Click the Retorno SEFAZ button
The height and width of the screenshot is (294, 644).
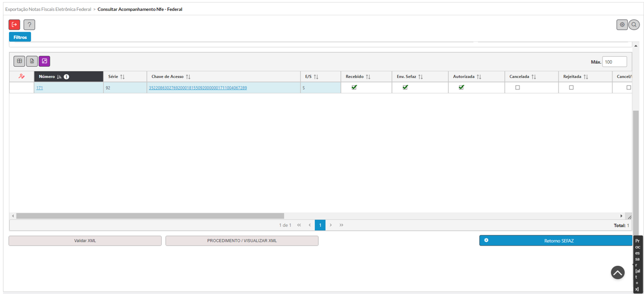(556, 241)
